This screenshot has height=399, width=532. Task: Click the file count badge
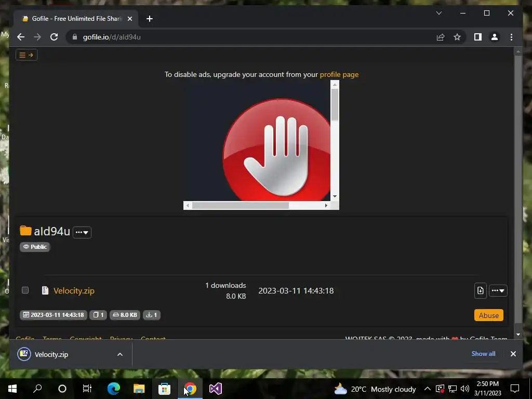pyautogui.click(x=98, y=315)
